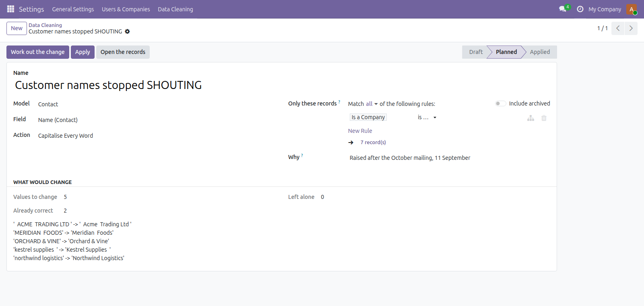Click the Values to change value 5

(65, 197)
